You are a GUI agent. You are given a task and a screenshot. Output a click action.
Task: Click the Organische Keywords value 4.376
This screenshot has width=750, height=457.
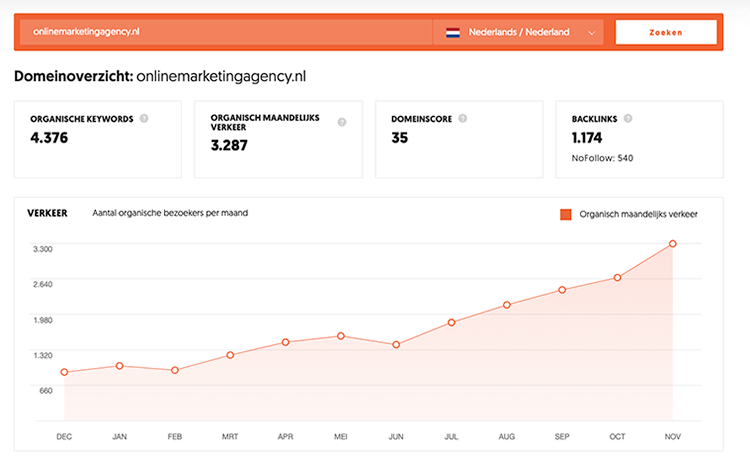pyautogui.click(x=50, y=138)
